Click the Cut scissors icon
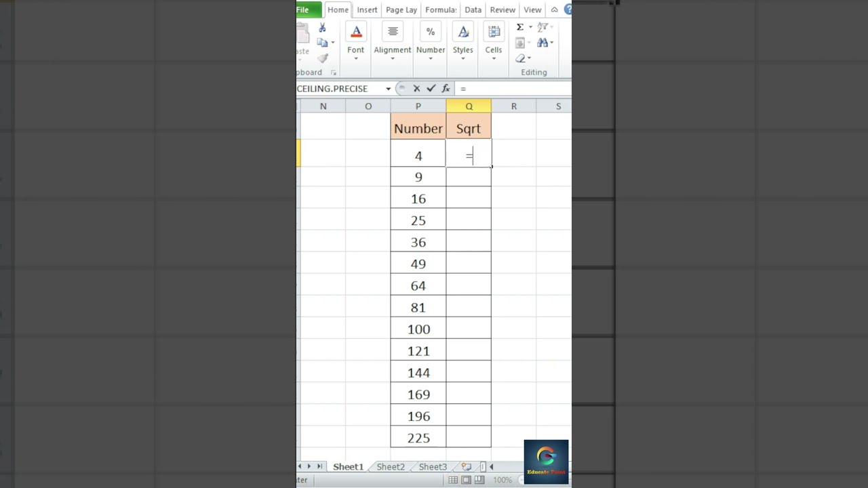The width and height of the screenshot is (868, 488). pyautogui.click(x=322, y=28)
